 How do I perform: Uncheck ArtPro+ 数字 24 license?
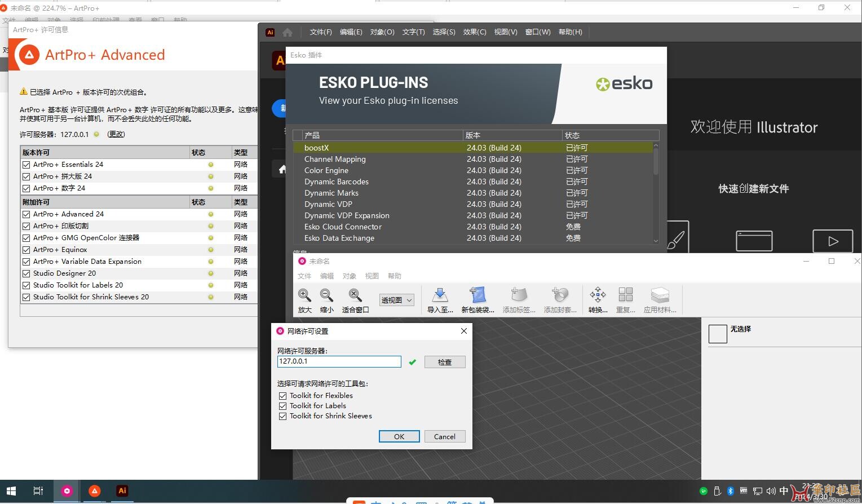pyautogui.click(x=26, y=188)
